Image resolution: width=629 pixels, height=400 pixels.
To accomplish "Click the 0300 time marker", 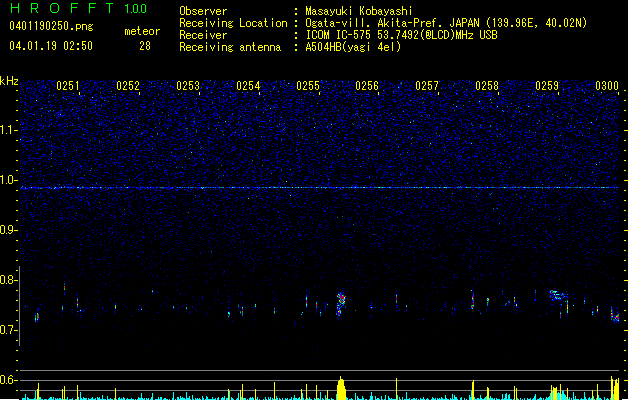I will (x=607, y=86).
